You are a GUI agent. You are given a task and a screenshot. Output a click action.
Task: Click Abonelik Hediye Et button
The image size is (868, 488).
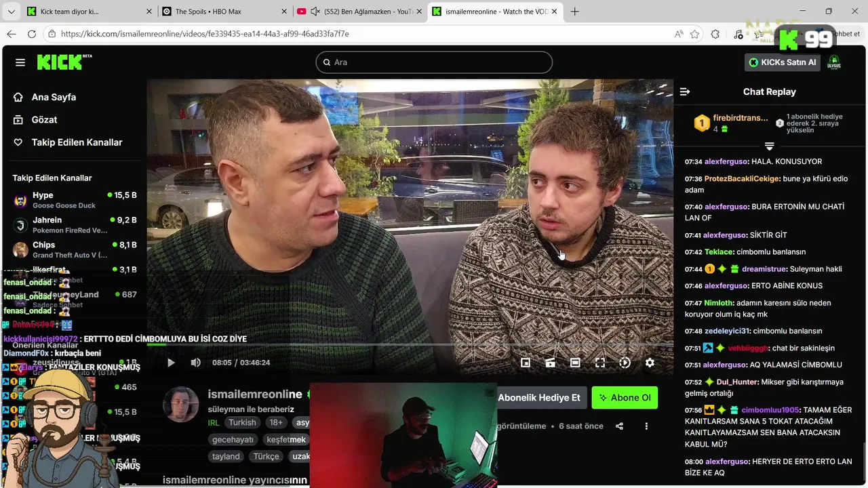click(539, 398)
